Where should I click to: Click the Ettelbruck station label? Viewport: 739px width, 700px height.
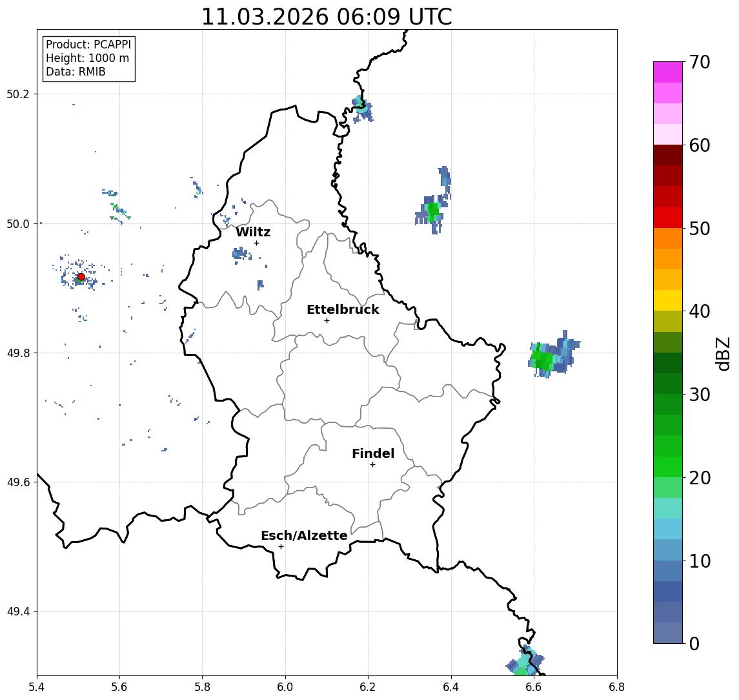click(x=343, y=309)
